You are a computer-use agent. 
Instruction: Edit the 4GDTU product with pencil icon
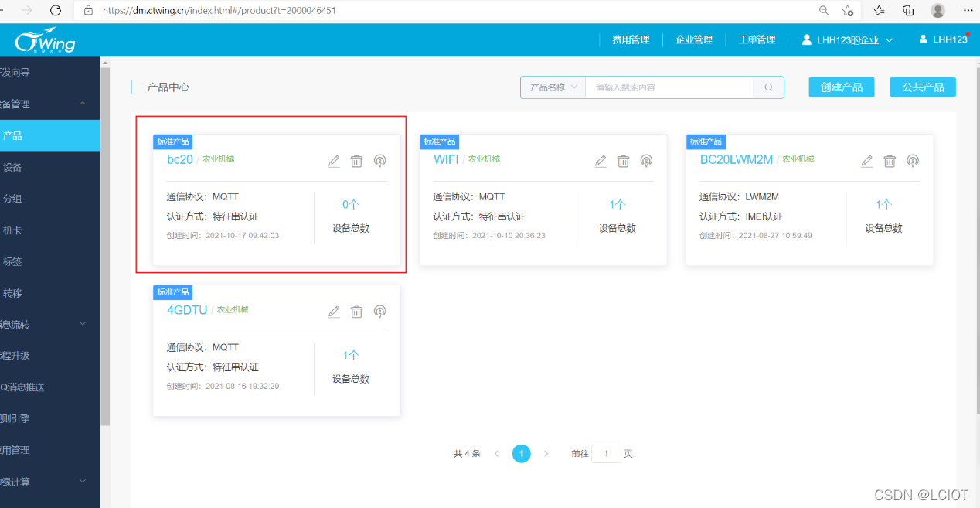pyautogui.click(x=333, y=311)
